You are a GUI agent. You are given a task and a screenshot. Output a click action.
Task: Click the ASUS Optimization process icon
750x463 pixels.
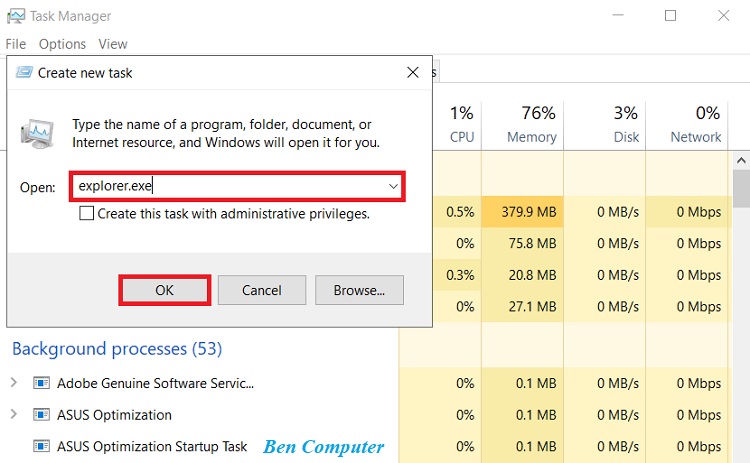[41, 415]
